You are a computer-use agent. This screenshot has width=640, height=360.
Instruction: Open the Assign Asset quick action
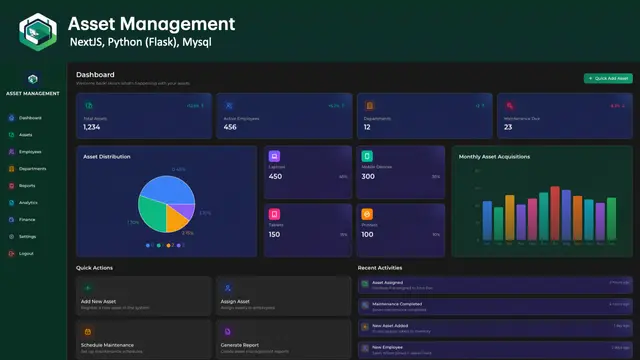[x=284, y=296]
